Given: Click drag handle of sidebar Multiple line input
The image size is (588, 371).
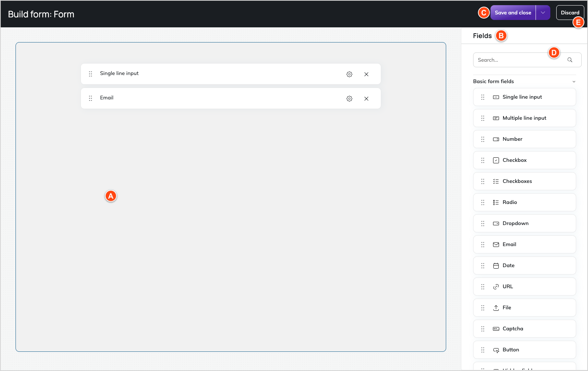Looking at the screenshot, I should pyautogui.click(x=483, y=118).
